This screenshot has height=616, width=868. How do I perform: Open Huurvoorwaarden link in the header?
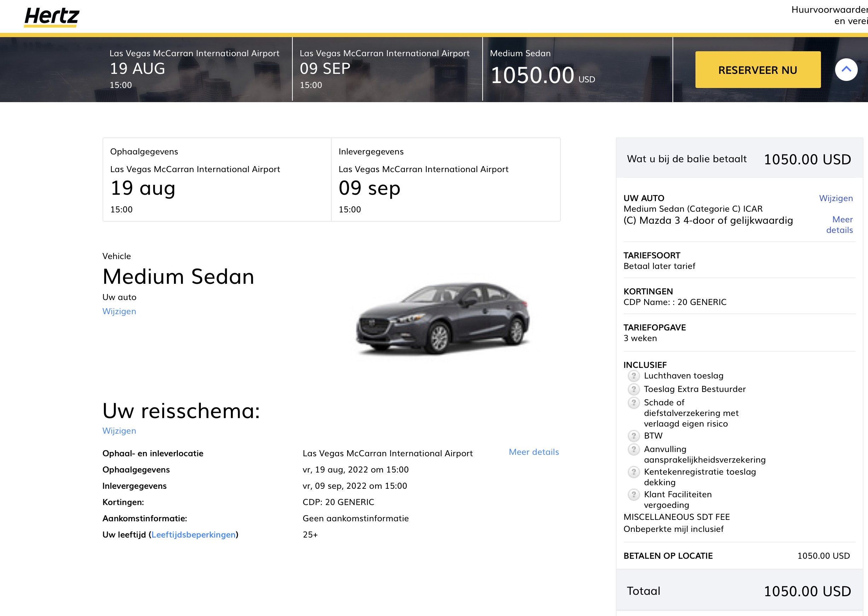(829, 15)
